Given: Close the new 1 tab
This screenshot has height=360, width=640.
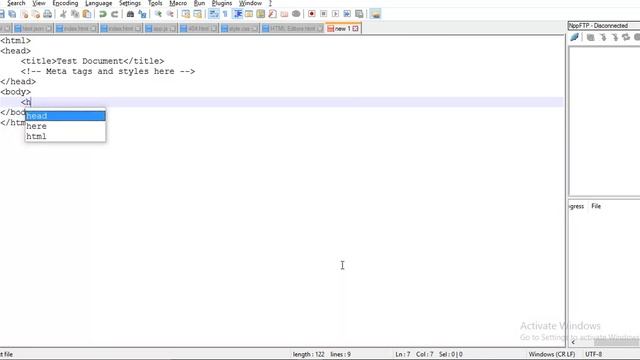Looking at the screenshot, I should click(356, 29).
